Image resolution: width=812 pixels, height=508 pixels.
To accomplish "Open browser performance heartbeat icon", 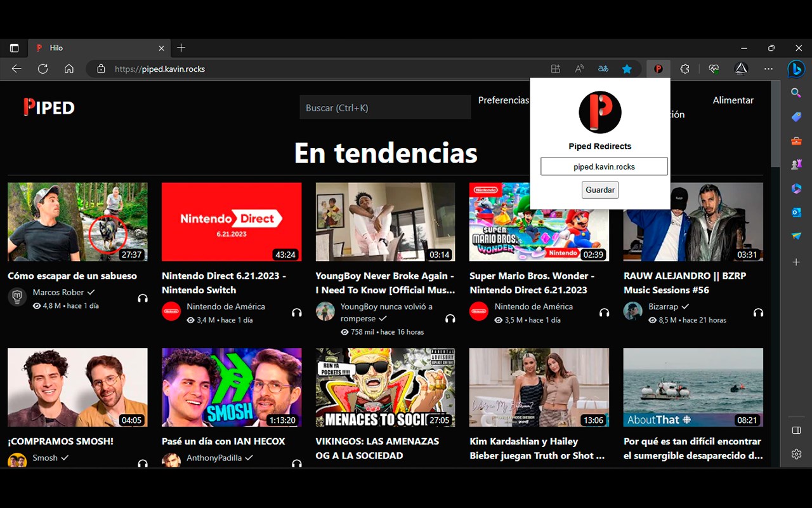I will coord(714,69).
